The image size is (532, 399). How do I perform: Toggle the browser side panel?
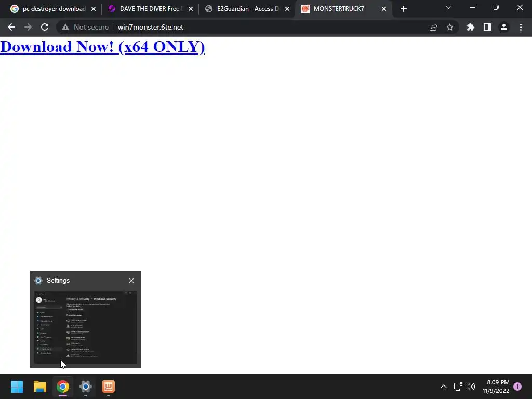point(487,27)
